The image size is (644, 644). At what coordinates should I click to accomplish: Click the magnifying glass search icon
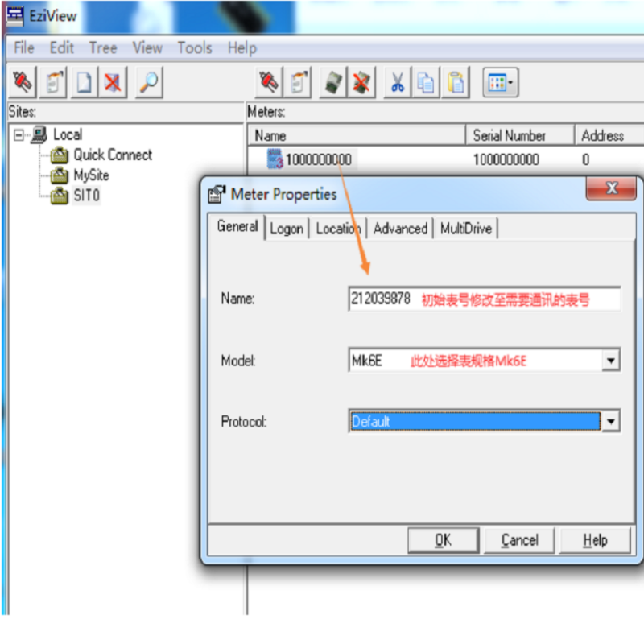point(149,83)
